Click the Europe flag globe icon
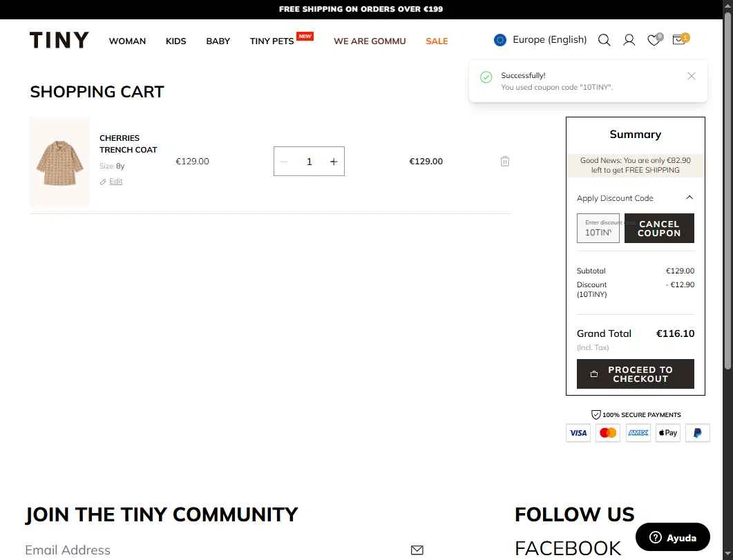This screenshot has height=560, width=733. 499,40
